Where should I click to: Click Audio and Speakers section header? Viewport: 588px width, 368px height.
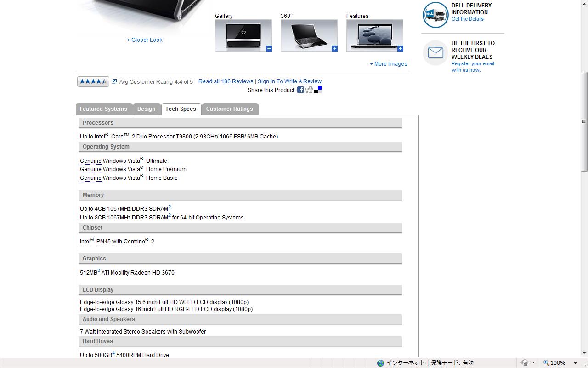240,319
